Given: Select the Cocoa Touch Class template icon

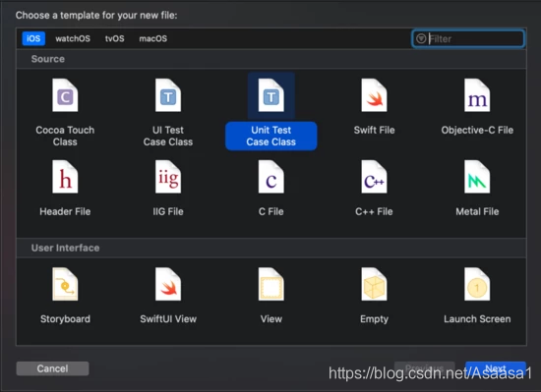Looking at the screenshot, I should [65, 95].
